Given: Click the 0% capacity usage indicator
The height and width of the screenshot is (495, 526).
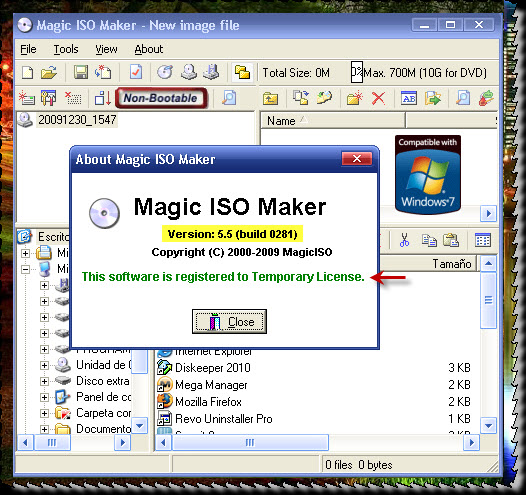Looking at the screenshot, I should [357, 72].
